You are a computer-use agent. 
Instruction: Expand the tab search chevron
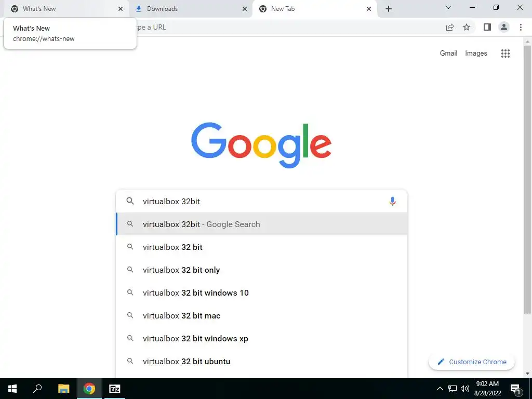[x=448, y=7]
